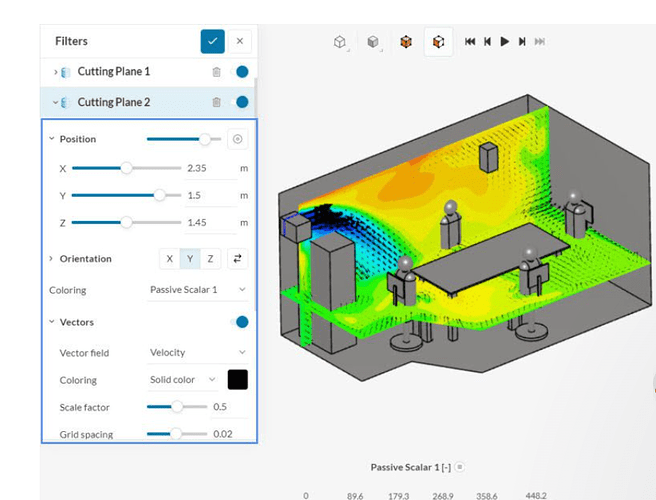Viewport: 656px width, 500px height.
Task: Set orientation to X axis
Action: [x=169, y=259]
